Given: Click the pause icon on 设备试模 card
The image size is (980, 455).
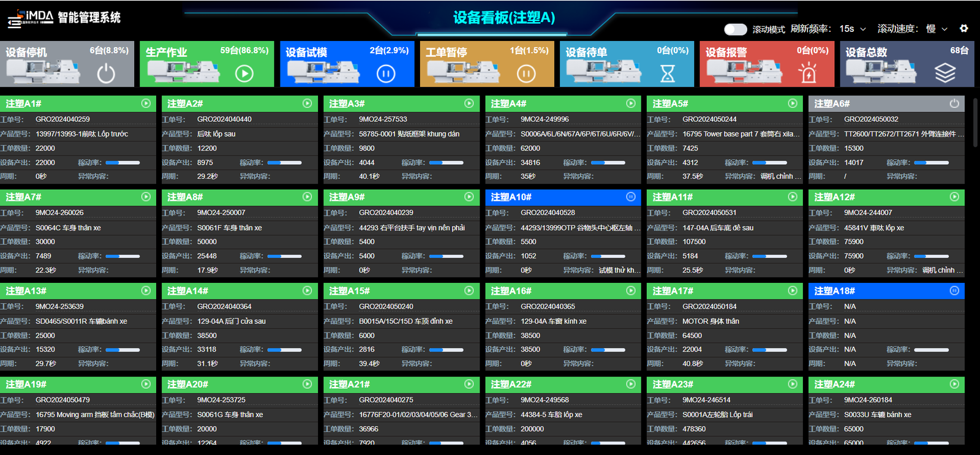Looking at the screenshot, I should pos(386,74).
